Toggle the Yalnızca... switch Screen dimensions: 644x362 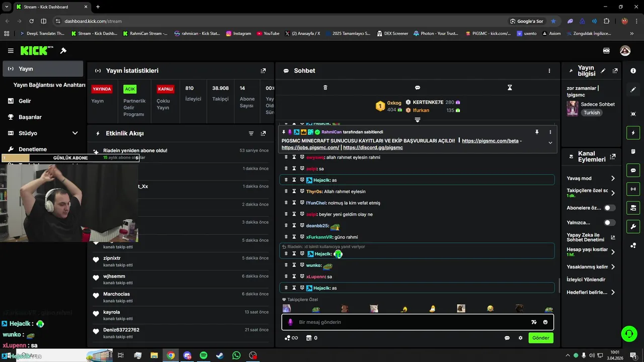point(609,222)
